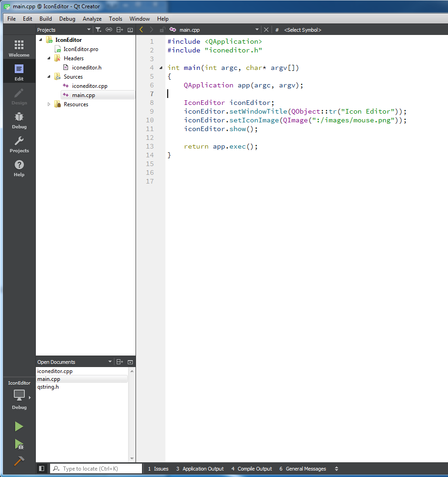Click the line and column hash indicator
448x477 pixels.
277,30
